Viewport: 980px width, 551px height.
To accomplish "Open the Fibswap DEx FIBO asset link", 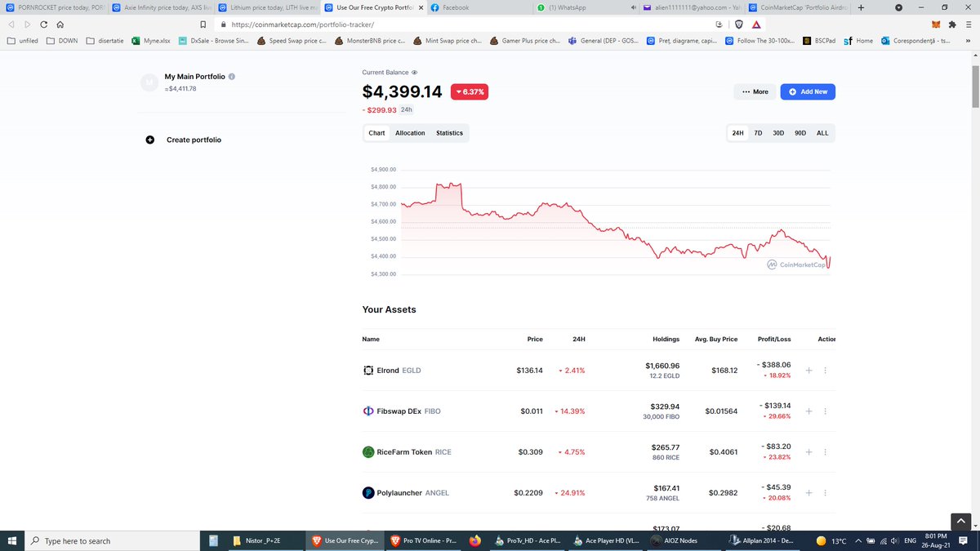I will tap(408, 411).
